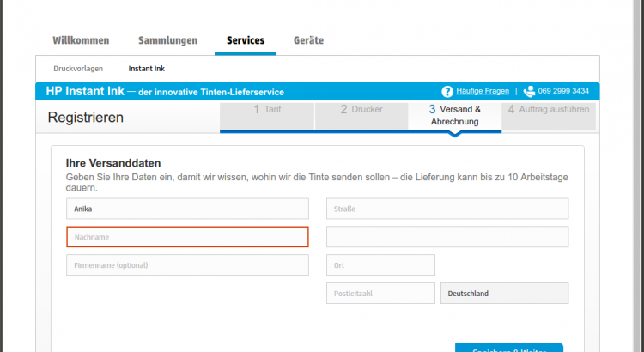Screen dimensions: 644x352
Task: Open the Häufige Fragen link
Action: 483,91
